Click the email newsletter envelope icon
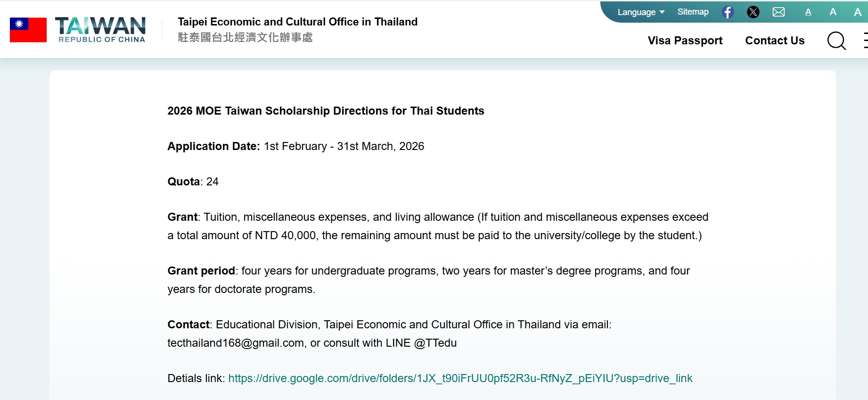 point(778,12)
